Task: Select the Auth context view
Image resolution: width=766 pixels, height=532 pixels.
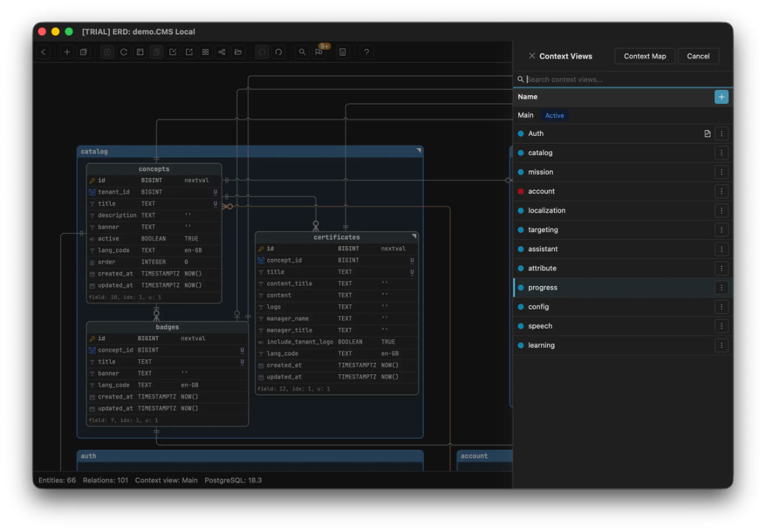Action: pyautogui.click(x=623, y=134)
